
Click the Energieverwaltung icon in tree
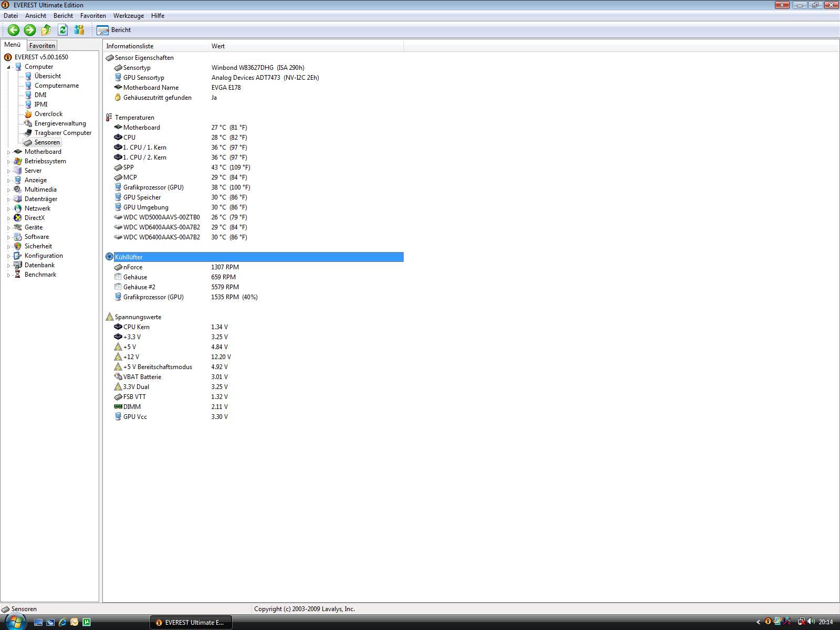(28, 123)
